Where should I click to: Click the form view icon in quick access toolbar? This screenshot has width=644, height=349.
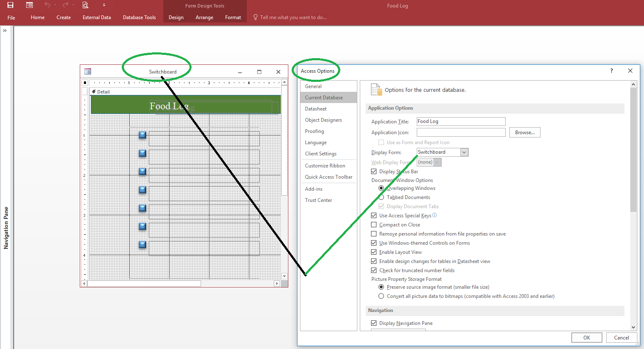click(x=29, y=5)
